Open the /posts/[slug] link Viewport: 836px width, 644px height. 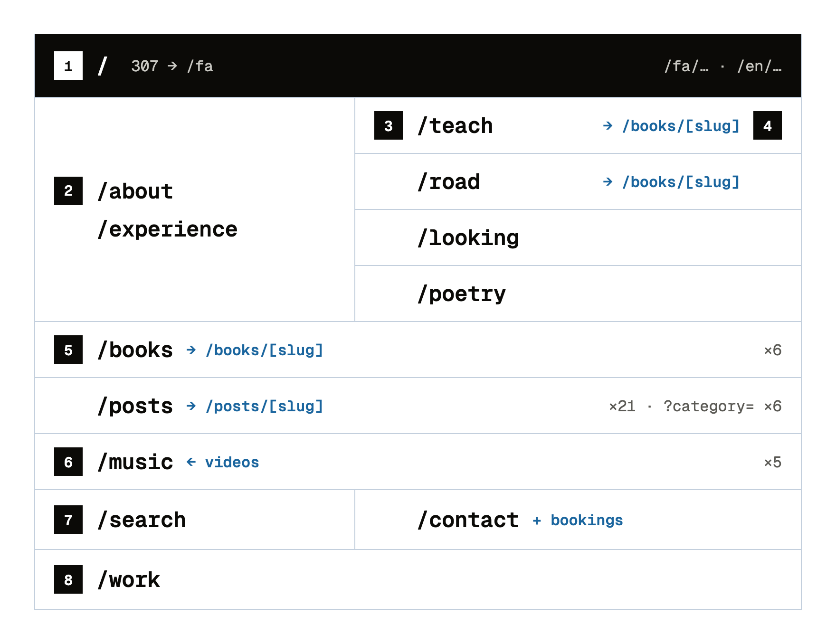[264, 406]
